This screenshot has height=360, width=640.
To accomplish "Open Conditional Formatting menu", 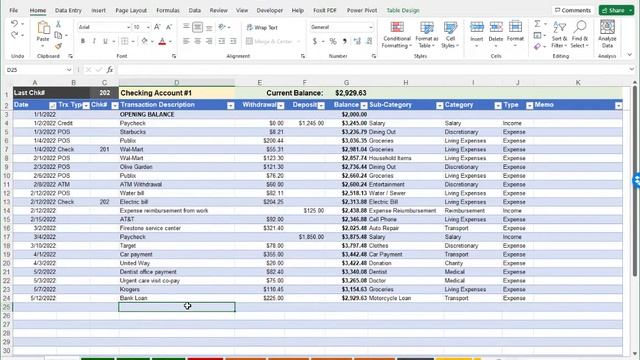I will [396, 35].
